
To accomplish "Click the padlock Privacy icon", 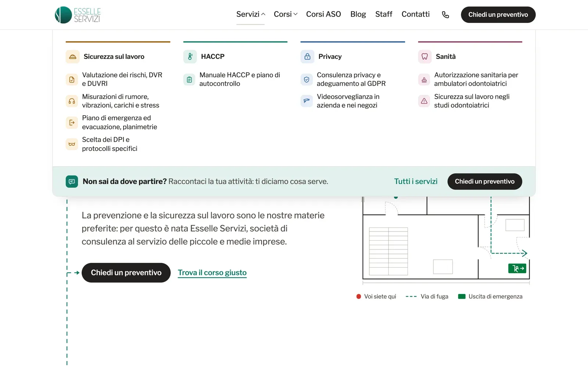I will pyautogui.click(x=307, y=57).
